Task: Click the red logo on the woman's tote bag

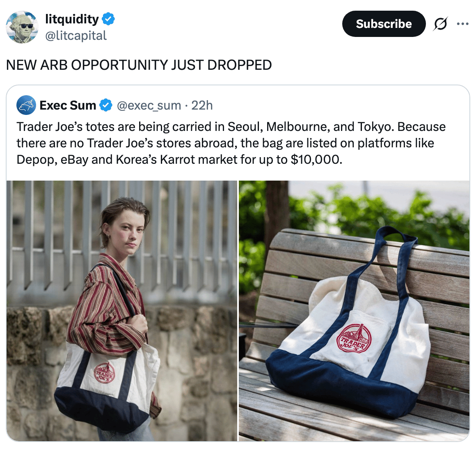Action: click(104, 373)
